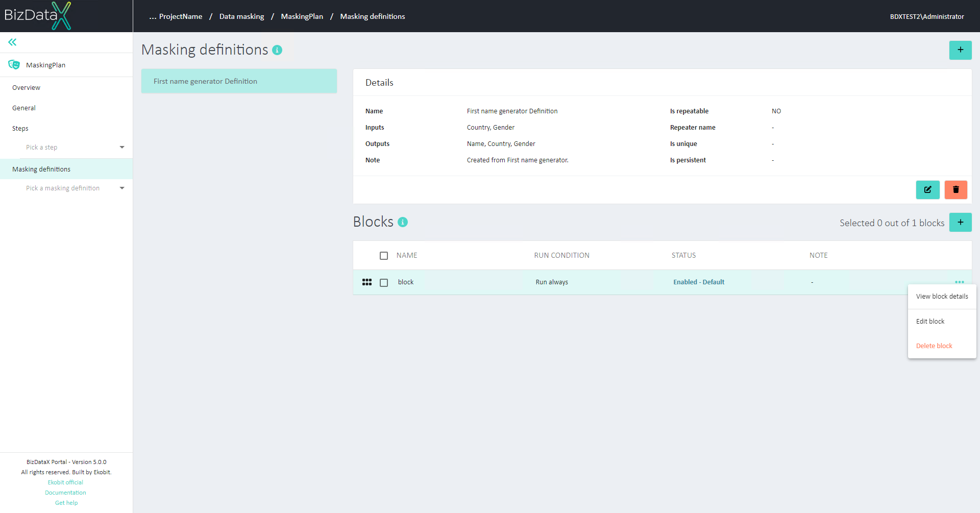Open Masking definitions info icon
The width and height of the screenshot is (980, 513).
click(277, 50)
